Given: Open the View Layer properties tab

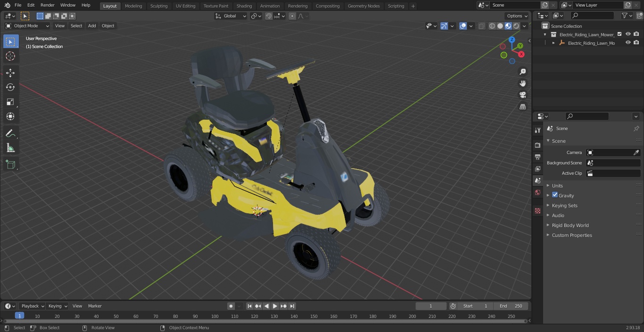Looking at the screenshot, I should 537,169.
